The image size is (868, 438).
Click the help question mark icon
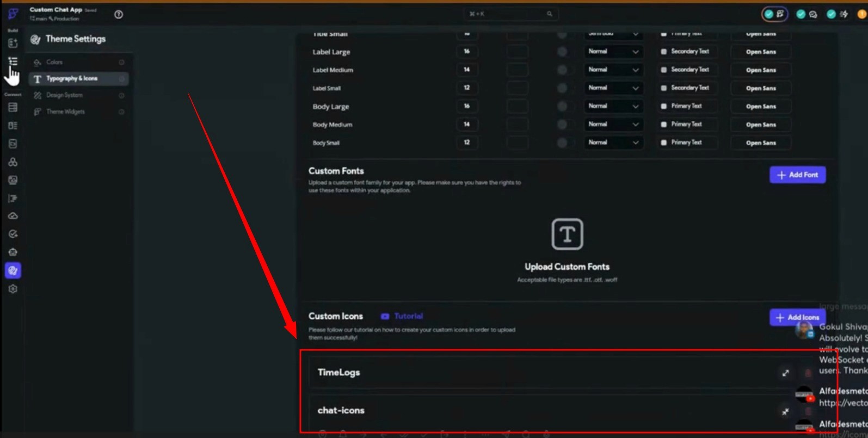coord(119,15)
